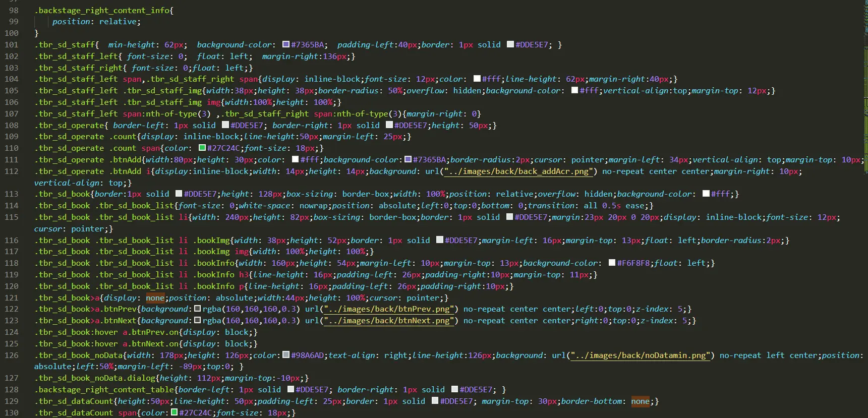Viewport: 868px width, 418px height.
Task: Open the #DDE5E7 border swatch on line 113
Action: point(179,194)
